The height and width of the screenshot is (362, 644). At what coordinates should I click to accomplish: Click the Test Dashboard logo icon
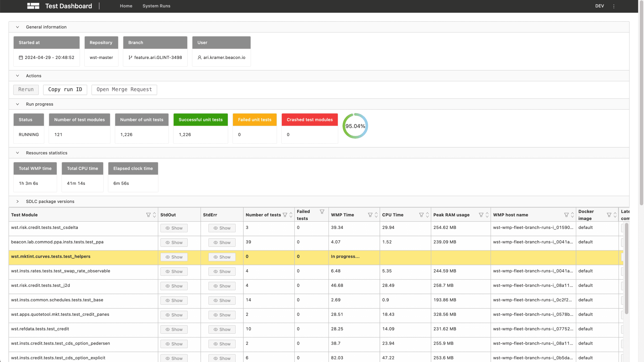[33, 6]
